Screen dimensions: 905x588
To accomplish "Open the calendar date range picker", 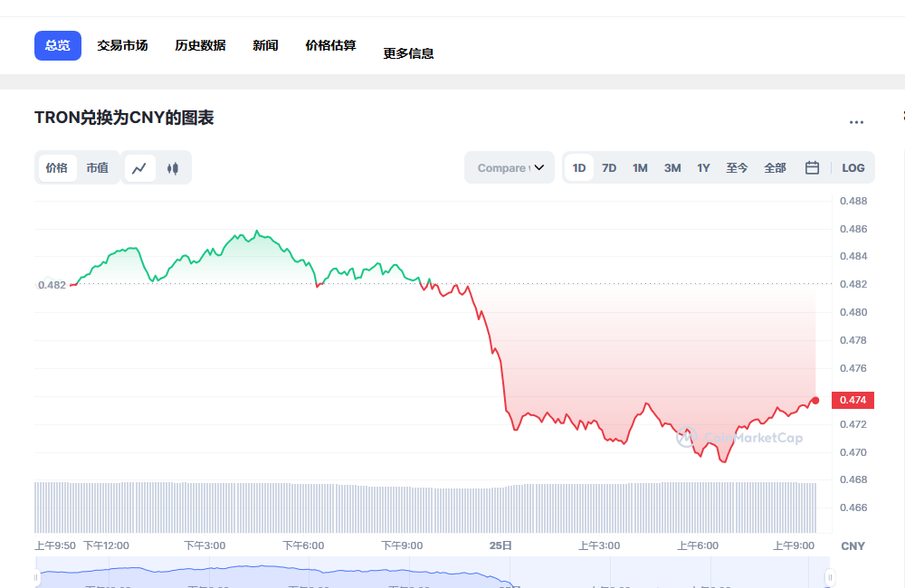I will [812, 168].
